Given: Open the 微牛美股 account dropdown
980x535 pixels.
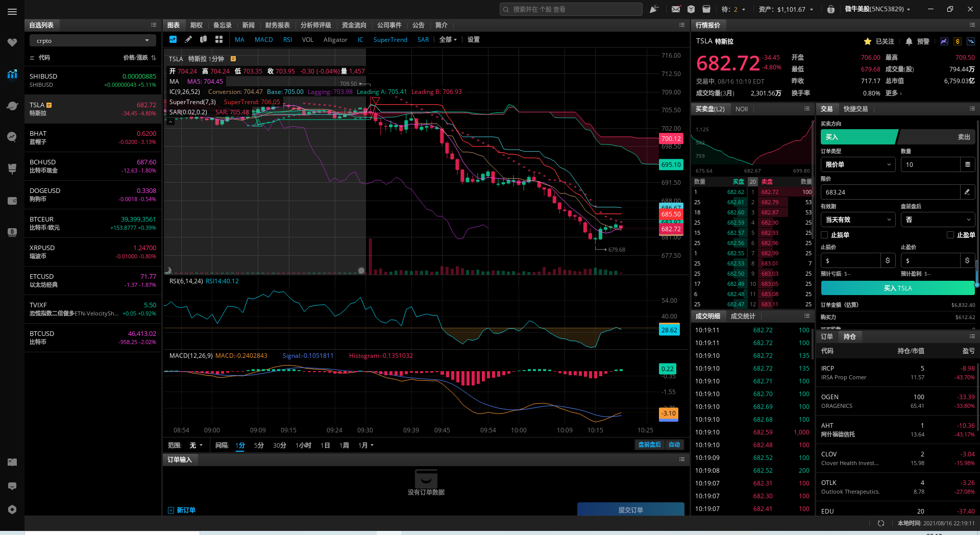Looking at the screenshot, I should coord(878,9).
